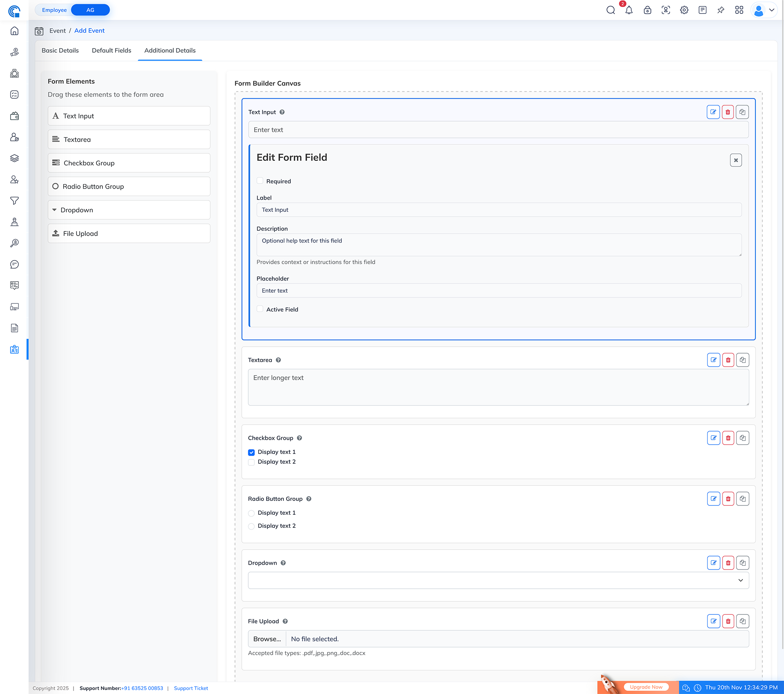Open the settings gear icon

coord(684,10)
